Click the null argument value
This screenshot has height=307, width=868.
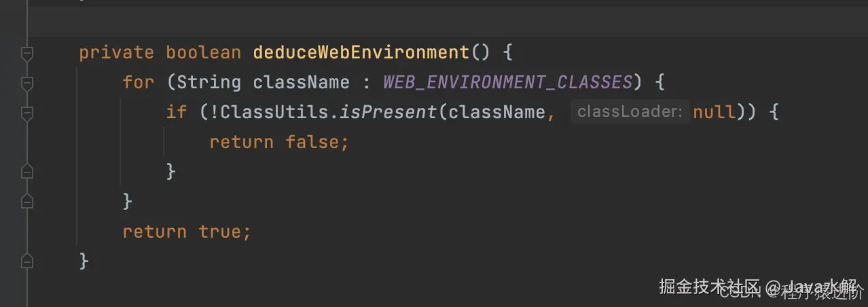click(x=714, y=112)
